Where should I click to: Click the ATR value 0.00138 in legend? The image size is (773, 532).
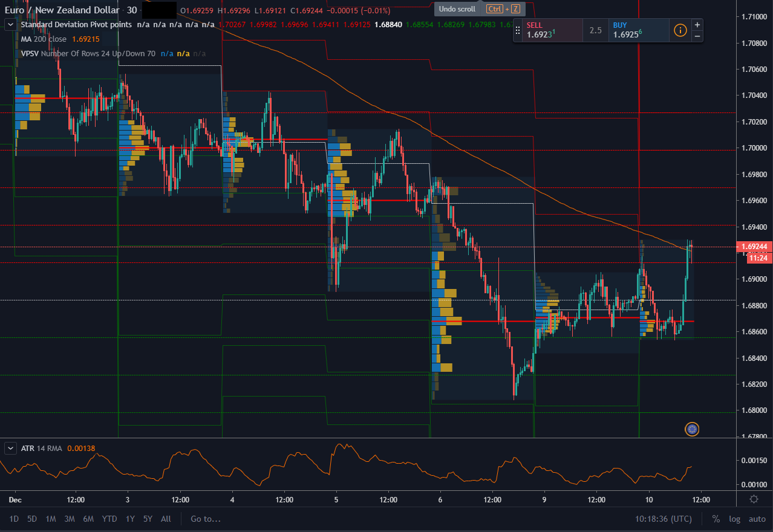coord(82,448)
